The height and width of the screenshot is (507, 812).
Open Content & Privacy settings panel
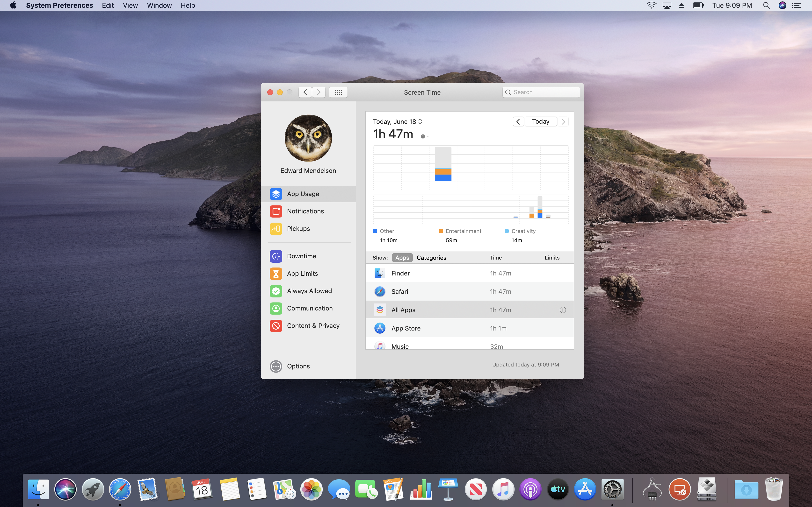(x=313, y=325)
